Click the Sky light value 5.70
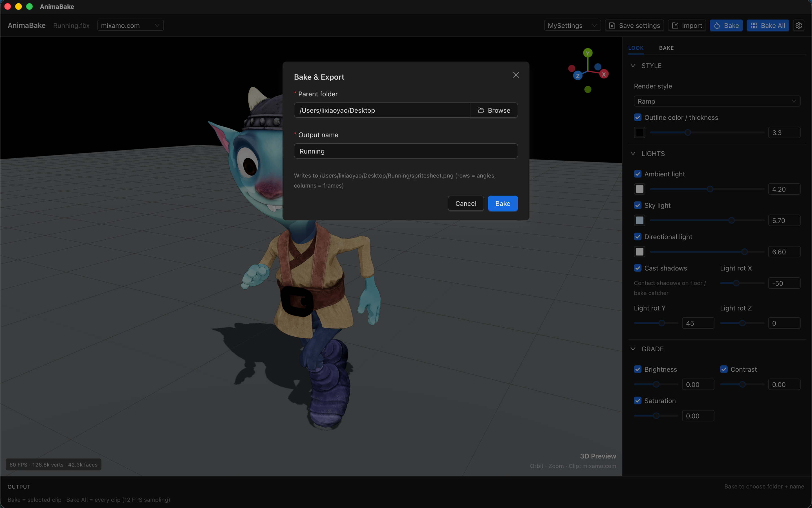Viewport: 812px width, 508px height. point(784,220)
